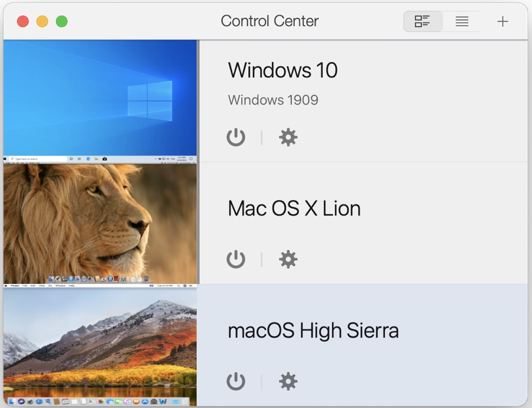Open Windows 10 configuration gear

(288, 137)
